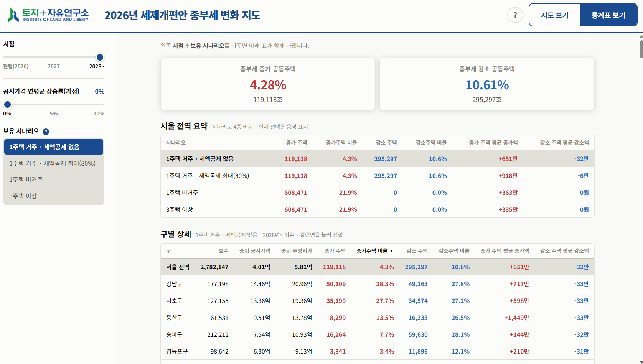The image size is (643, 364).
Task: Click the 강남구 row in district table
Action: (x=378, y=284)
